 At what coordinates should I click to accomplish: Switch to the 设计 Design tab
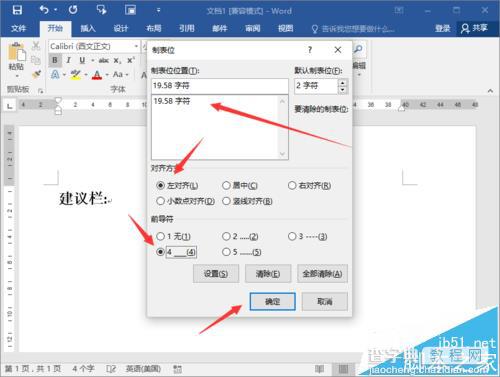point(121,28)
